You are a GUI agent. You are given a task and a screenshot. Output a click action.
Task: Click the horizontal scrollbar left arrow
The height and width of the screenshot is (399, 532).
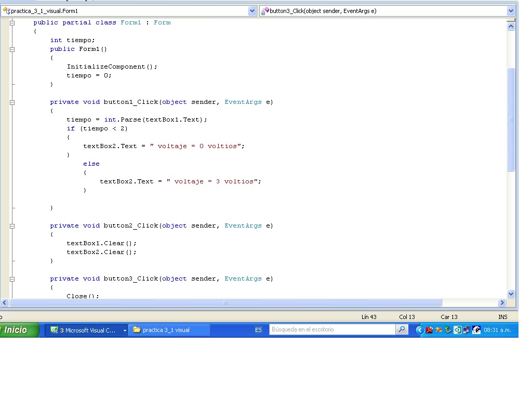[x=4, y=303]
